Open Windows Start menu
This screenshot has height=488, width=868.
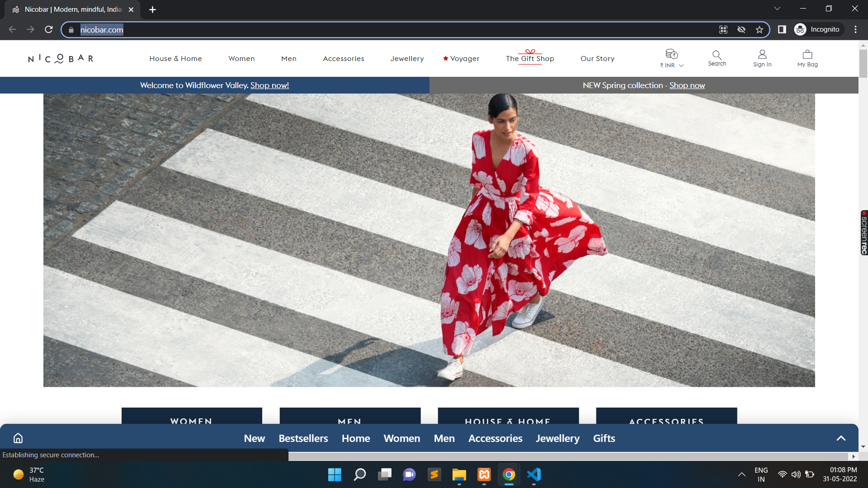coord(335,474)
